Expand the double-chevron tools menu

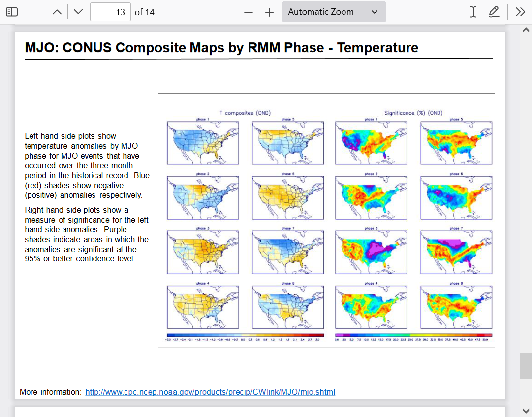point(520,12)
